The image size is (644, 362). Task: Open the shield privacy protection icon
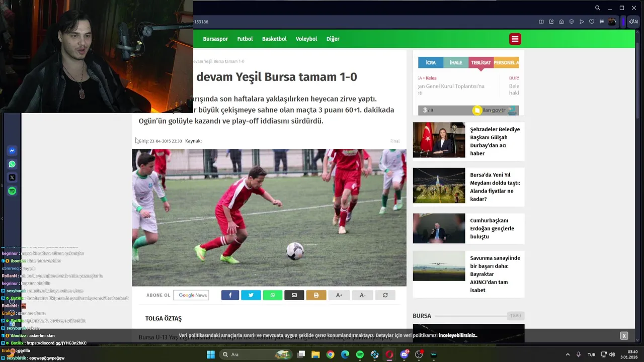point(572,22)
